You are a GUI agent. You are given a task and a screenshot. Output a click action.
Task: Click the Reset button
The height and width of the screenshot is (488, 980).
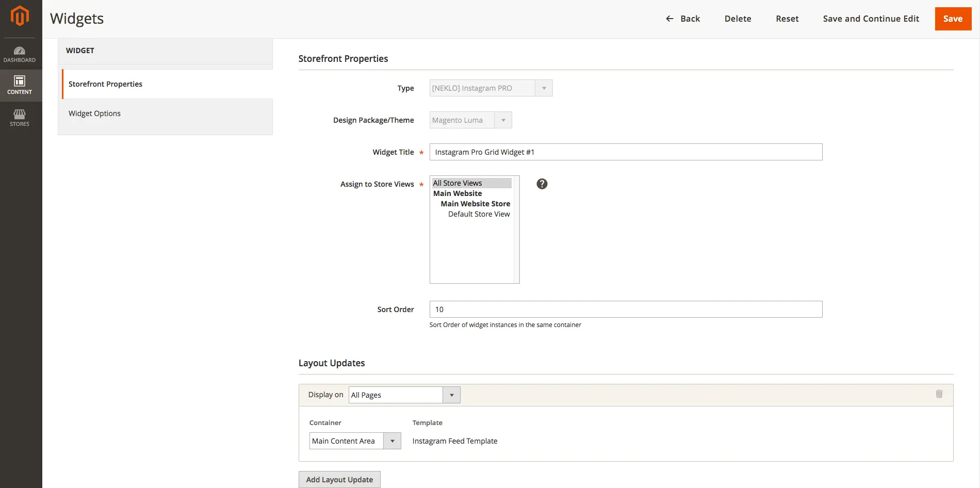point(787,19)
